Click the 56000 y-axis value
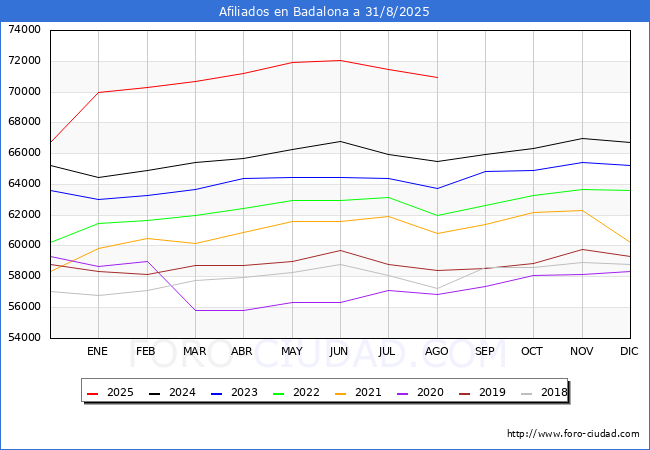 click(24, 307)
